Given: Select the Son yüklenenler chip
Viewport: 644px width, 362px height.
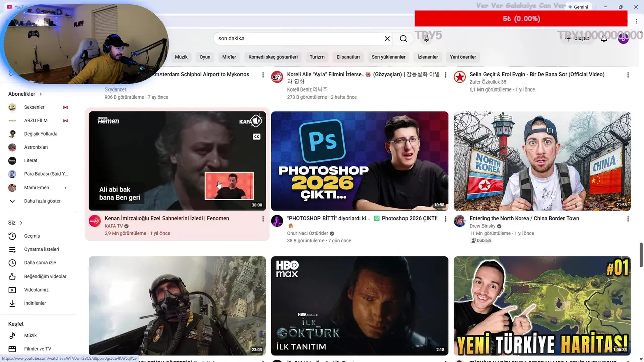Looking at the screenshot, I should pyautogui.click(x=388, y=57).
